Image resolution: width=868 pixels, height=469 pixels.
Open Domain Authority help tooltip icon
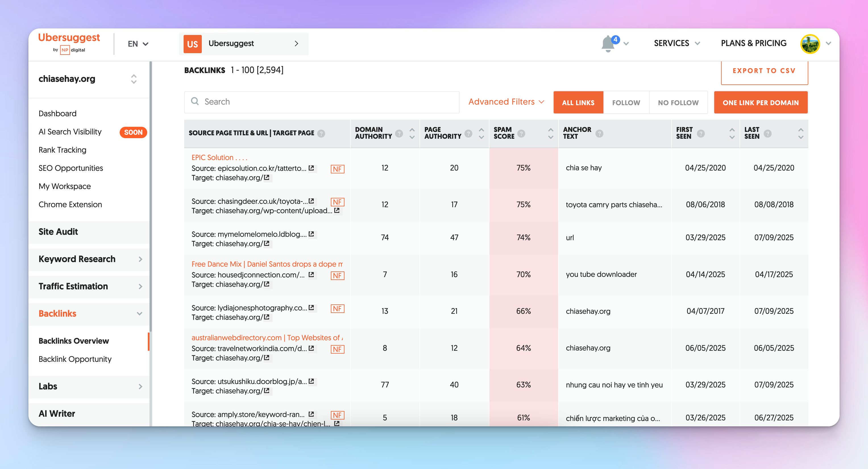tap(399, 133)
